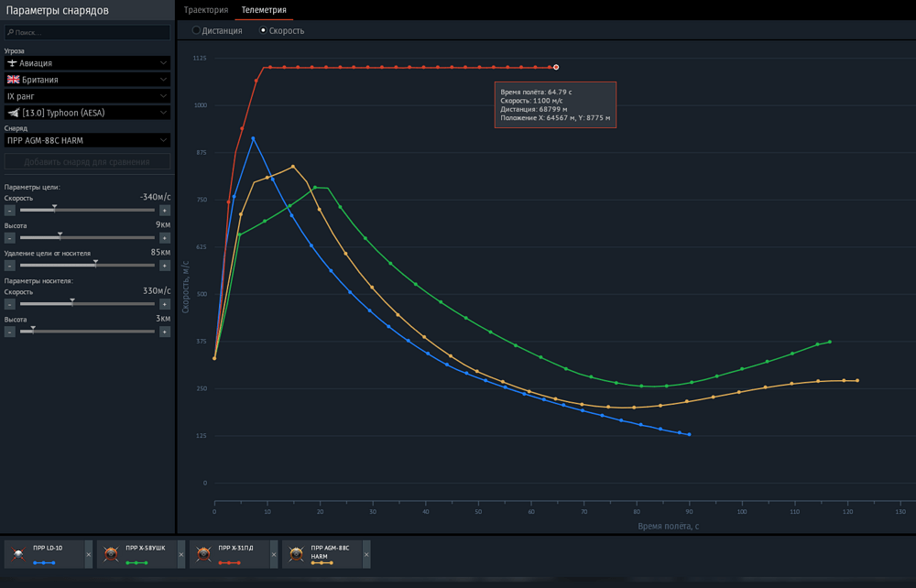916x588 pixels.
Task: Click the ПРР Х-58УШК missile icon
Action: [111, 553]
